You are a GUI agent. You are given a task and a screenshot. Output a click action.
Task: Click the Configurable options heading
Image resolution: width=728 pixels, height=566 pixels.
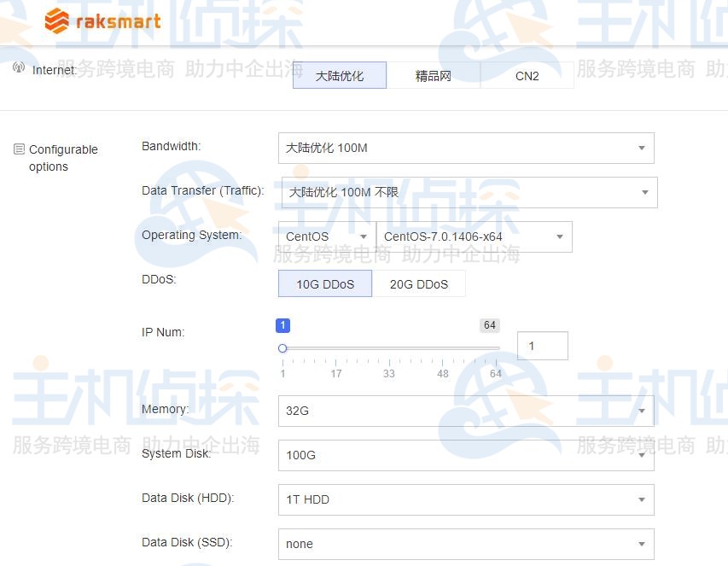(63, 158)
